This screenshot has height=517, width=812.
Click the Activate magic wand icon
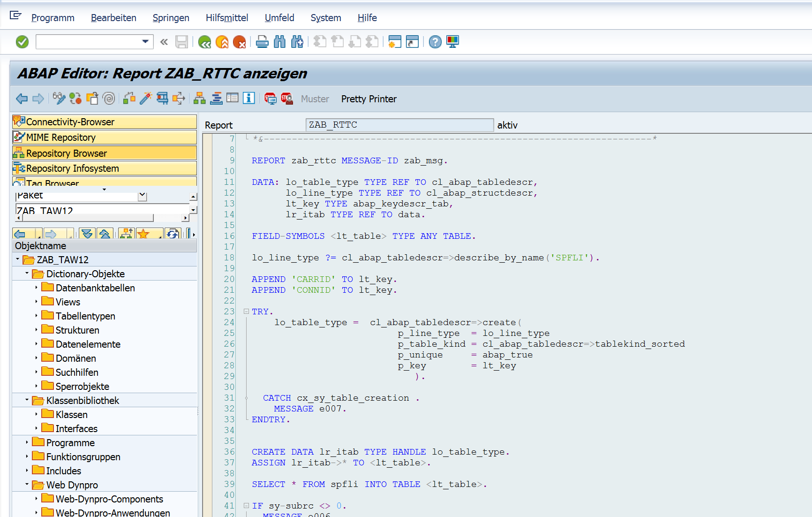pos(146,99)
